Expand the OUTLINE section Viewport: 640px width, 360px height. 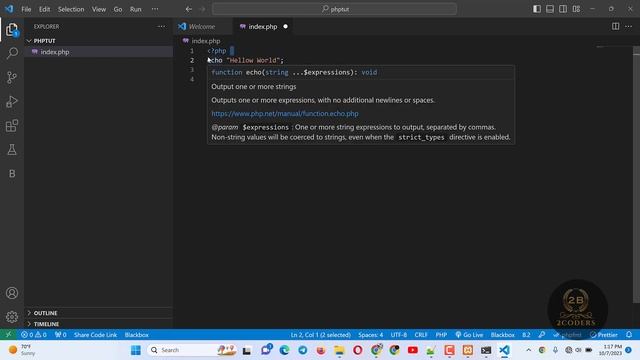point(98,313)
